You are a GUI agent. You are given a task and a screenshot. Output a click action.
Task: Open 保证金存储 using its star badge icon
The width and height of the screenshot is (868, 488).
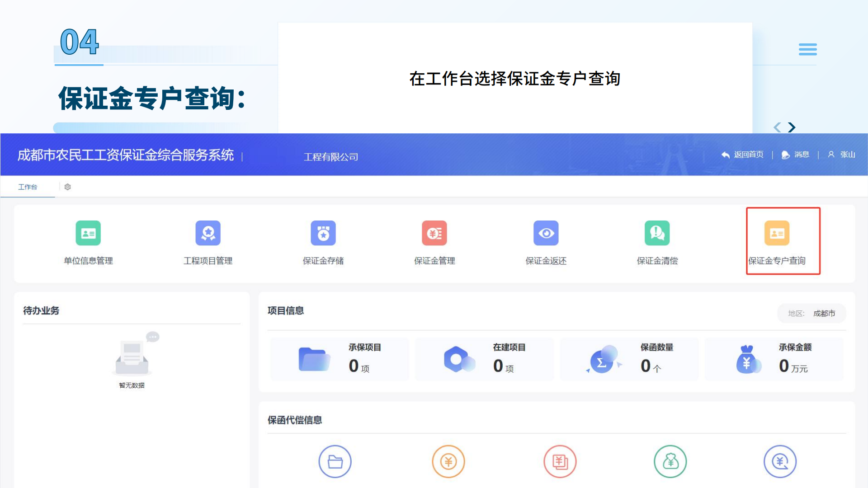[323, 233]
